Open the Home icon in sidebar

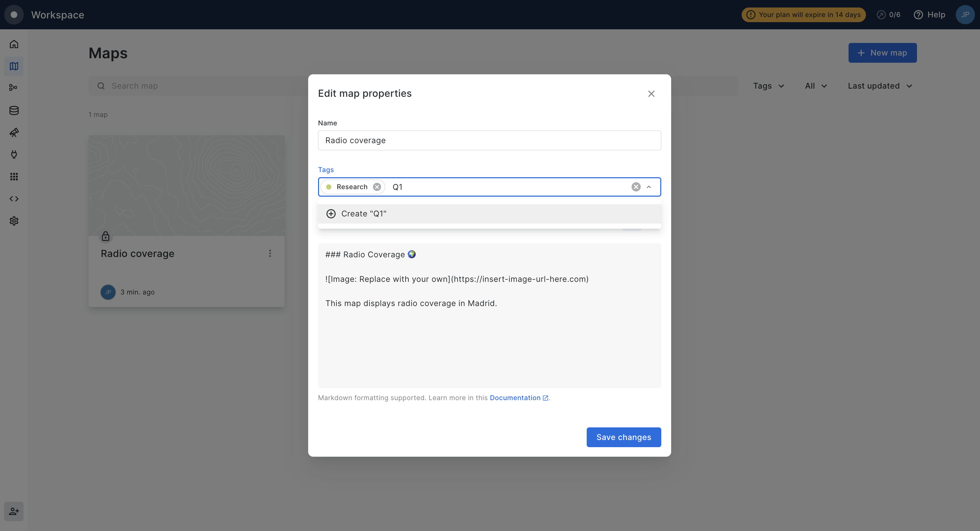point(14,44)
